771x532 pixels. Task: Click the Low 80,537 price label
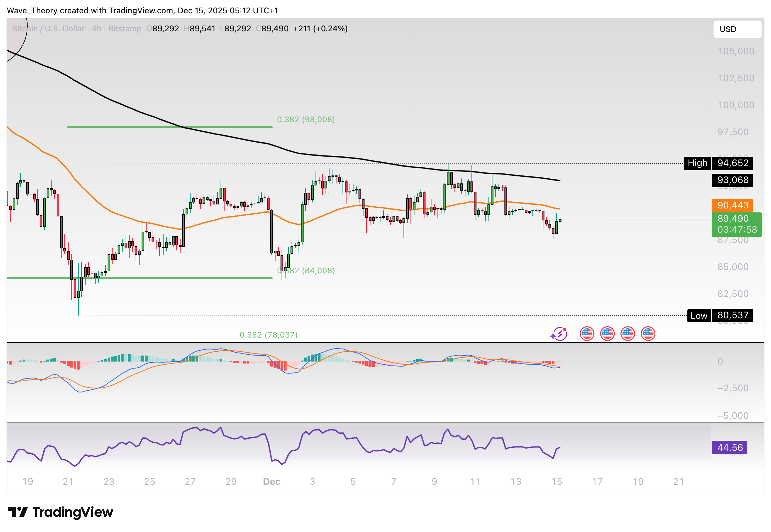click(x=720, y=315)
